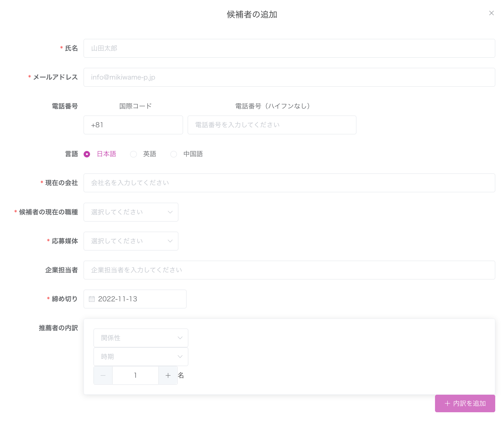Click the 英語 label text
The image size is (504, 426).
point(150,154)
